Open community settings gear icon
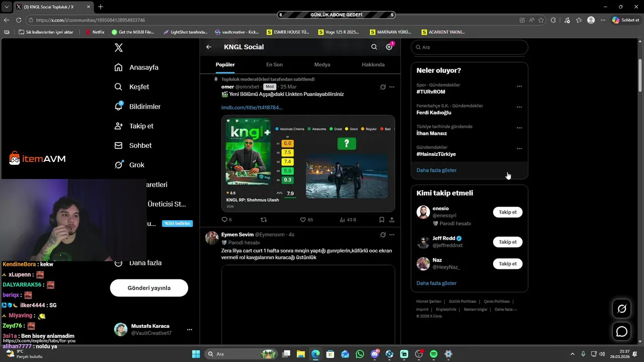Image resolution: width=644 pixels, height=362 pixels. tap(389, 47)
